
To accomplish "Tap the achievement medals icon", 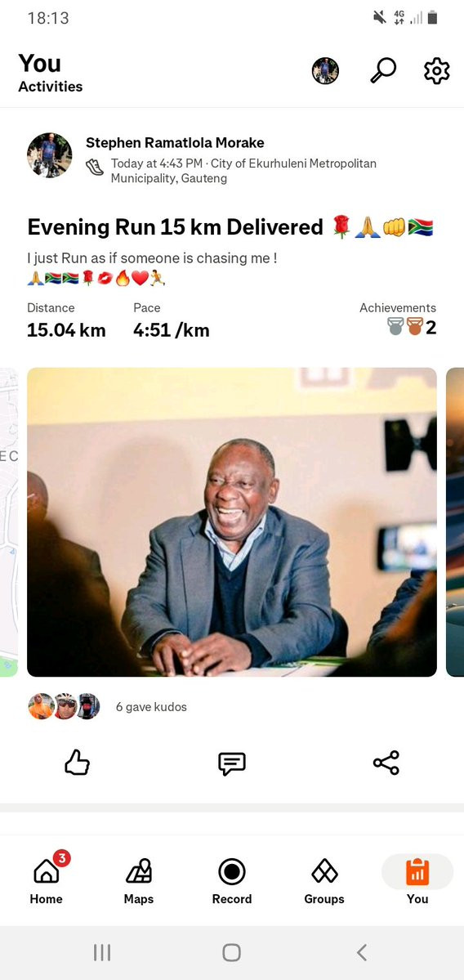I will click(x=405, y=326).
